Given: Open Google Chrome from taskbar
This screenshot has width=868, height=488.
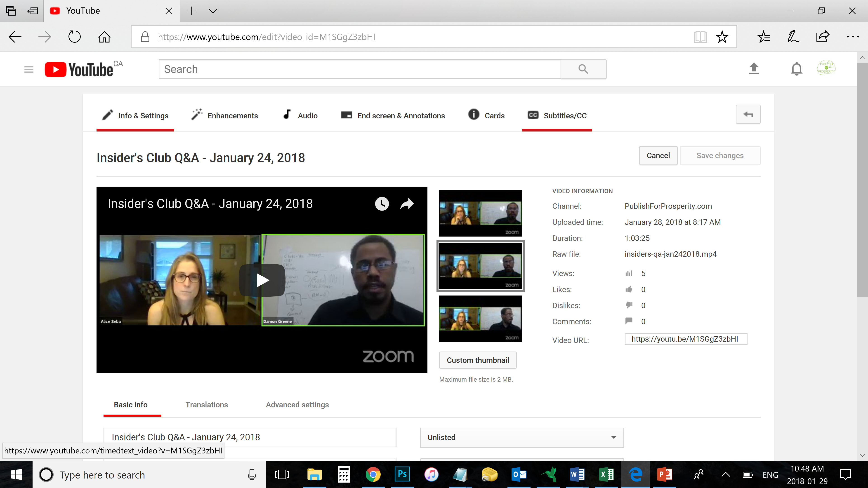Looking at the screenshot, I should click(373, 474).
